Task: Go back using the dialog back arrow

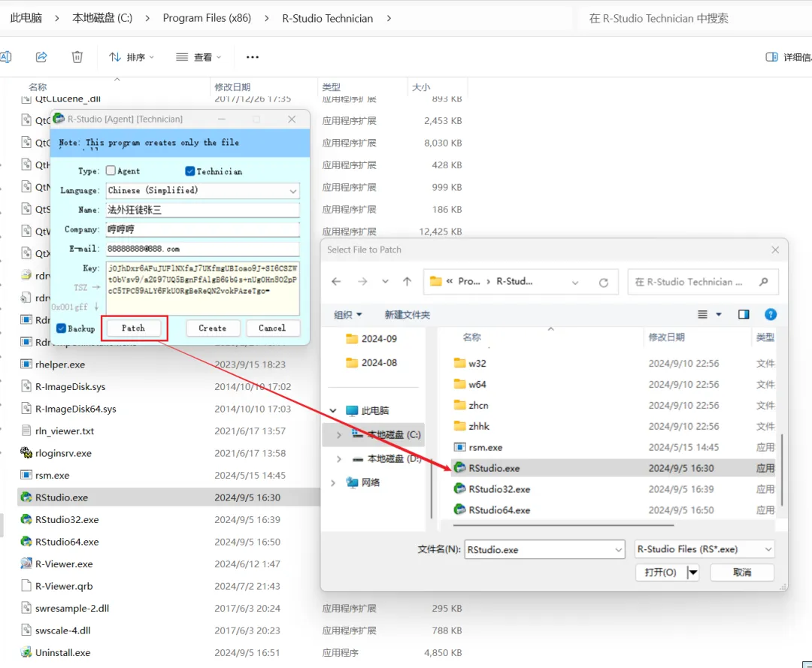Action: [x=336, y=281]
